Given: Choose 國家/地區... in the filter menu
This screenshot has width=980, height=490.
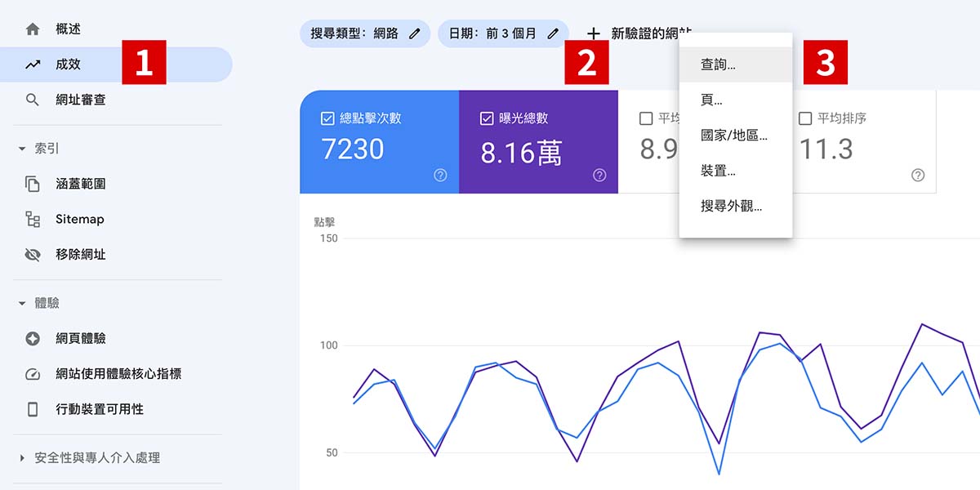Looking at the screenshot, I should [733, 136].
